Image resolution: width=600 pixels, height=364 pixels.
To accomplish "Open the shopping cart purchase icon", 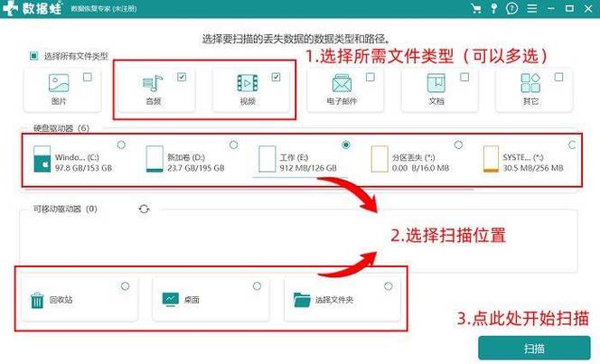I will [475, 8].
